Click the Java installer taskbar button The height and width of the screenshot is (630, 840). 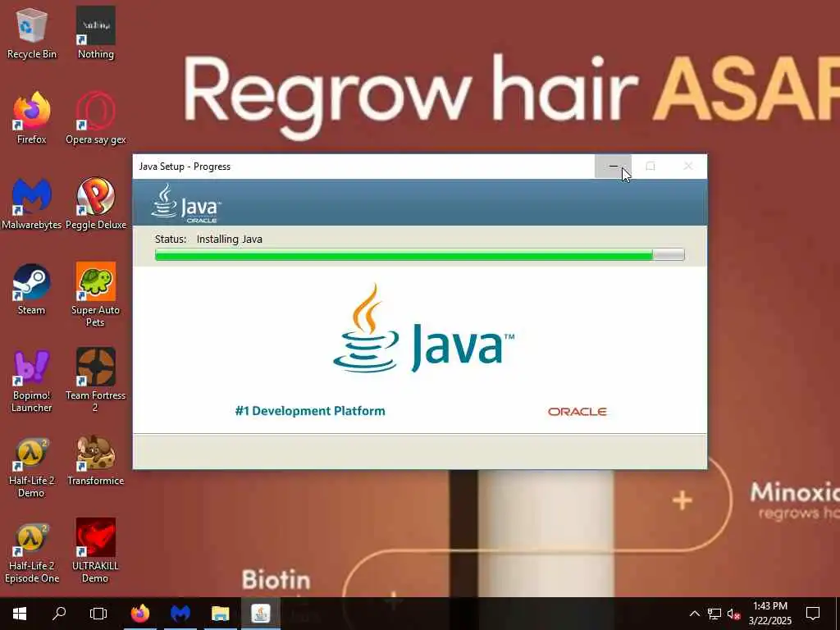click(260, 614)
